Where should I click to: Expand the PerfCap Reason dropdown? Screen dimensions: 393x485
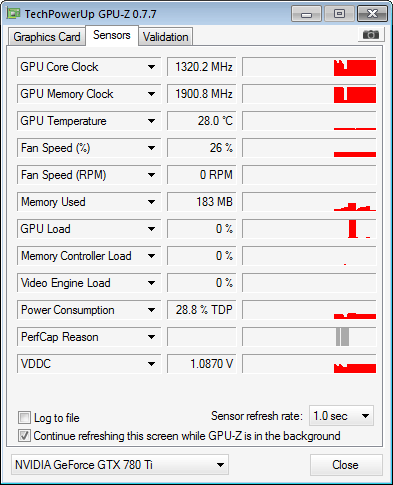(x=151, y=337)
